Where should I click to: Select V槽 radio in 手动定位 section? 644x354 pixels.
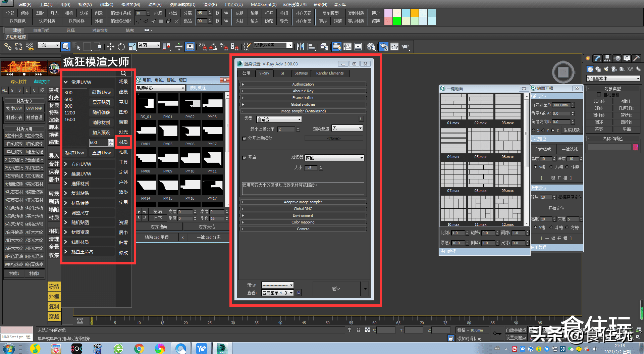pyautogui.click(x=535, y=167)
